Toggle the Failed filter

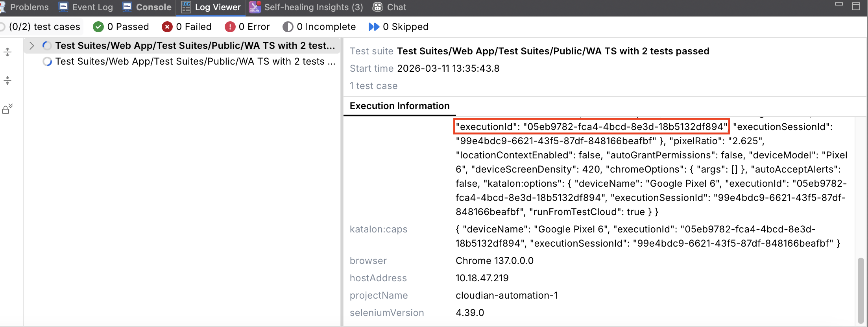point(187,27)
